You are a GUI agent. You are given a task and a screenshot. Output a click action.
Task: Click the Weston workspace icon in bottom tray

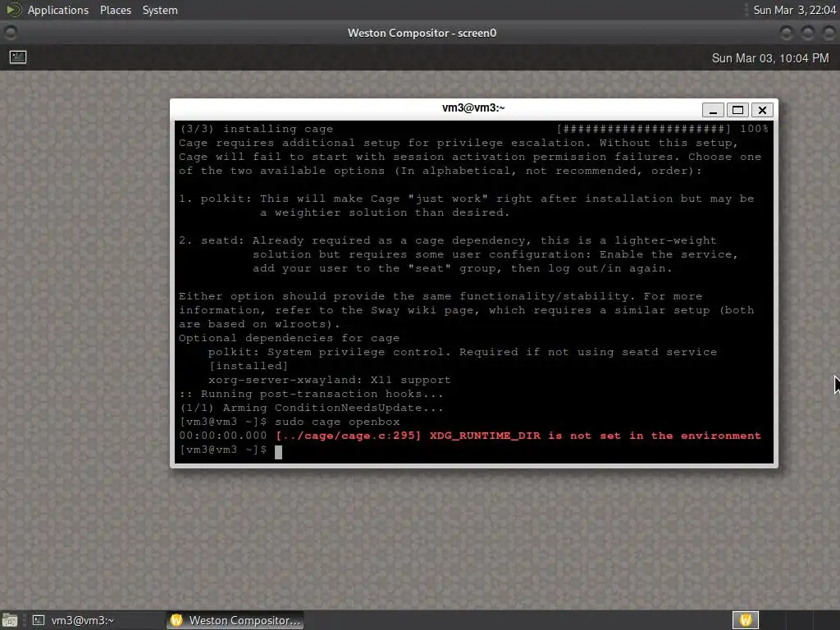(746, 620)
